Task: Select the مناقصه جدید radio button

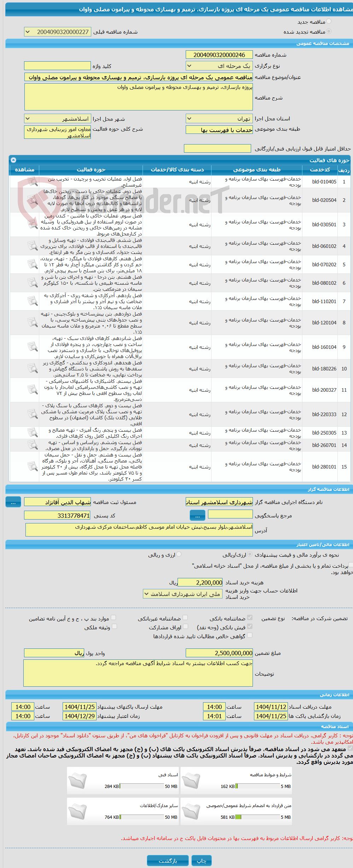Action: click(329, 22)
